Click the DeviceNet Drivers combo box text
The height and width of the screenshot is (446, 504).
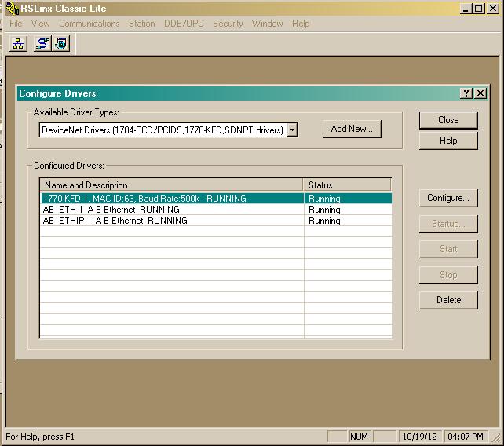[x=163, y=130]
